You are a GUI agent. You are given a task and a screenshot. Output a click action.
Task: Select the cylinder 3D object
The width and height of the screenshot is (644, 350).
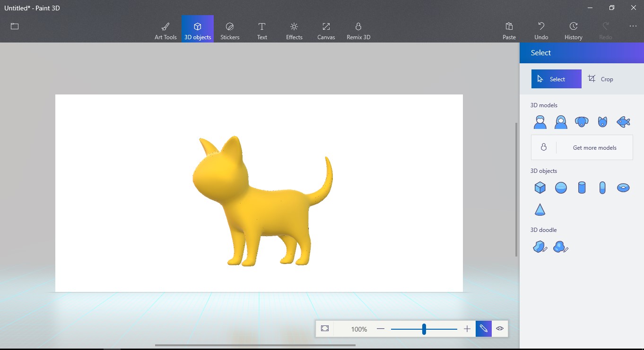582,188
